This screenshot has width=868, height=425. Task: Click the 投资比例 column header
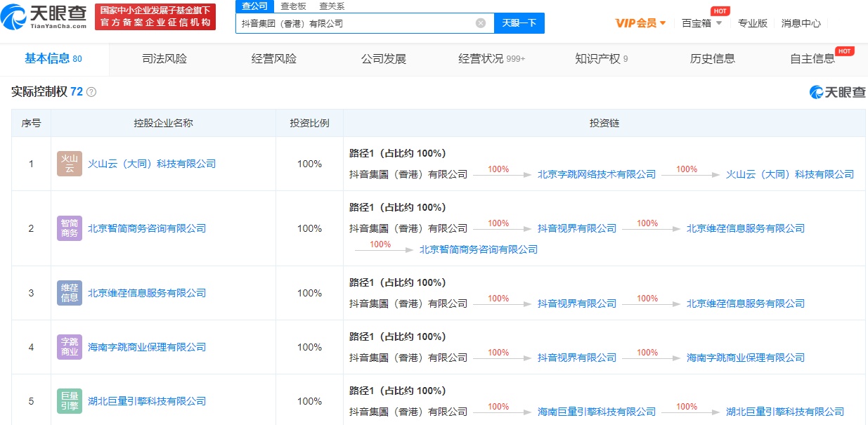(x=309, y=123)
